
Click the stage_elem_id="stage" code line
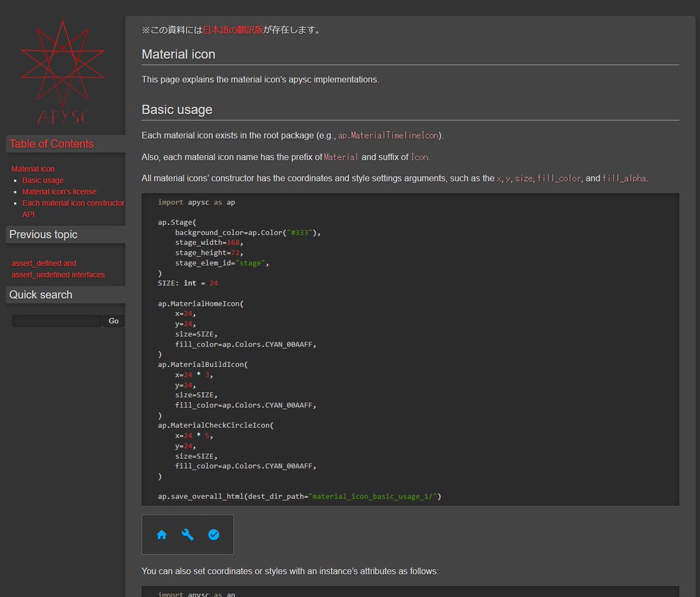tap(222, 263)
